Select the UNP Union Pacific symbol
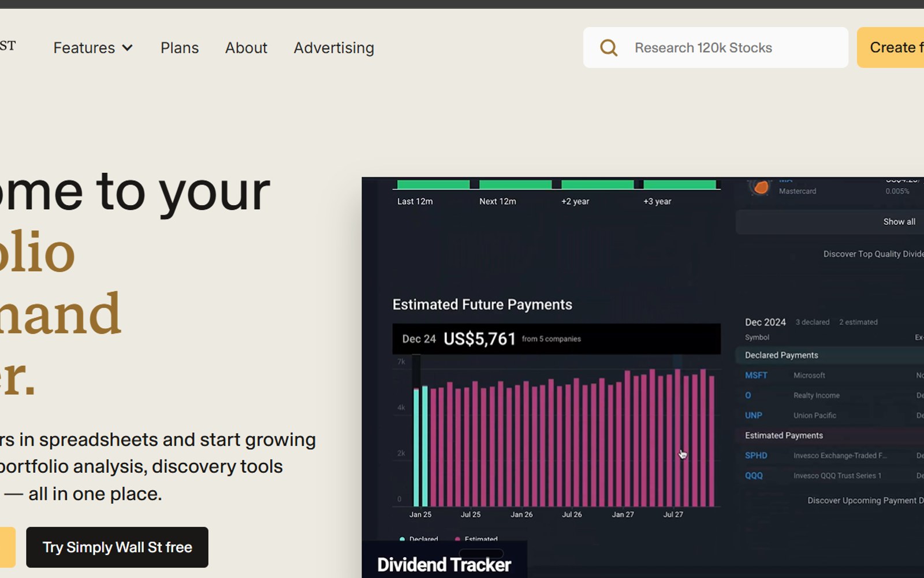The height and width of the screenshot is (578, 924). pos(754,415)
